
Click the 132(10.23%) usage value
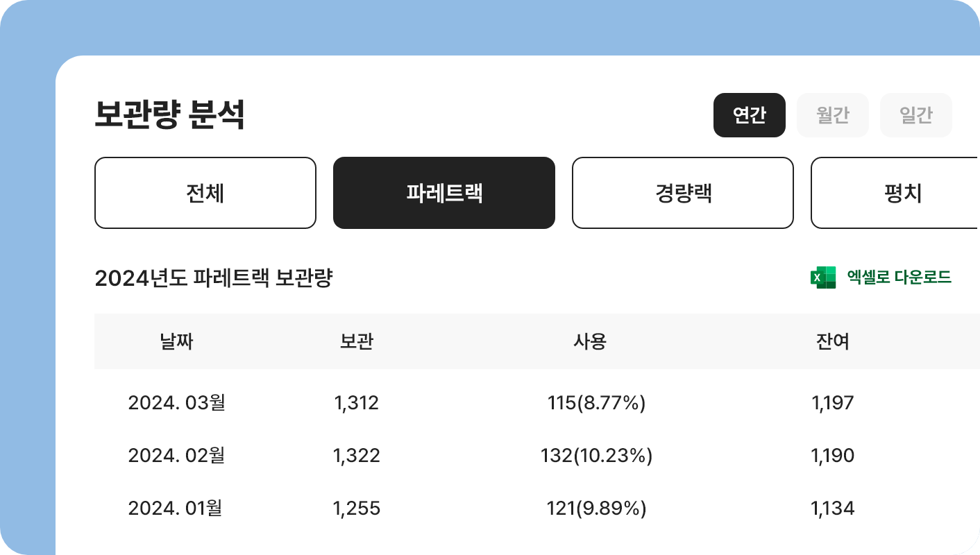(597, 455)
